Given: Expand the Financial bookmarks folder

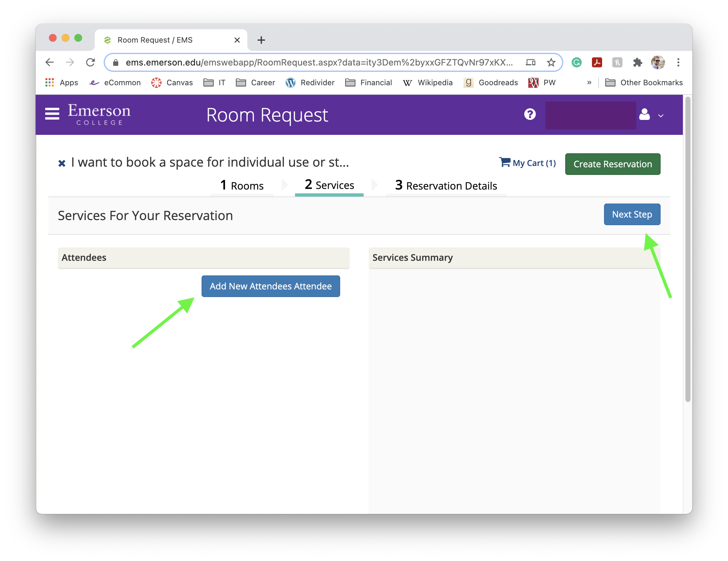Looking at the screenshot, I should (368, 82).
